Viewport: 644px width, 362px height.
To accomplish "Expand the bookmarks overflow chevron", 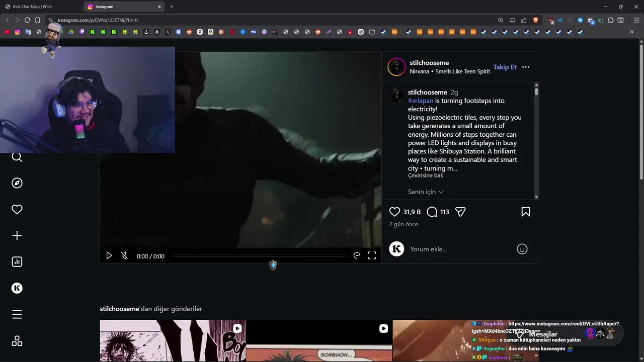I will click(631, 32).
